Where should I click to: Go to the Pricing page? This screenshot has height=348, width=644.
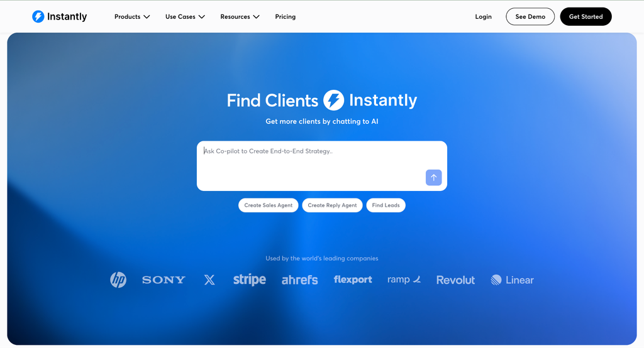click(x=285, y=17)
